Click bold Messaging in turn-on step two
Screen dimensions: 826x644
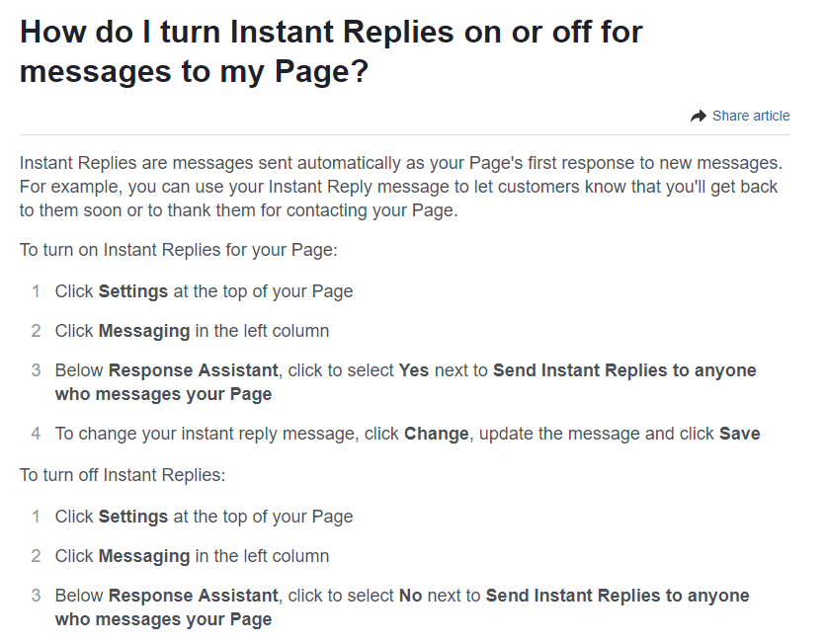144,331
